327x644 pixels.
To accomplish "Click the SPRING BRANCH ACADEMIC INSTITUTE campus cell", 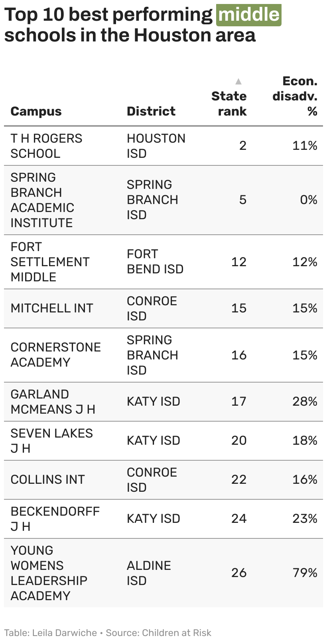I will [x=42, y=200].
